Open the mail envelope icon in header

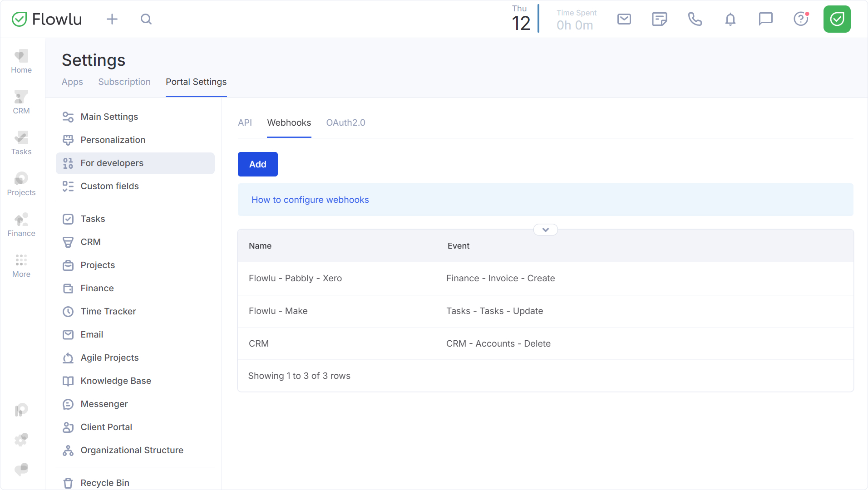[x=624, y=19]
